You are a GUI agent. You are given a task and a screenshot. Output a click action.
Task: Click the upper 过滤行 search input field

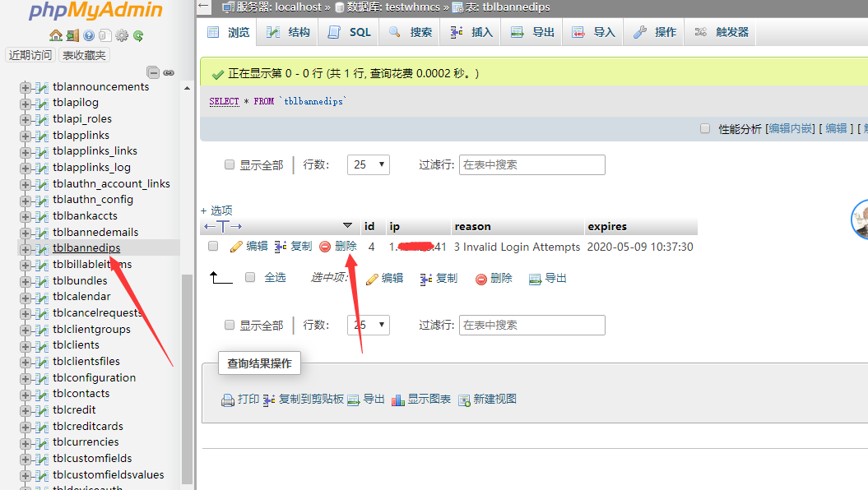point(532,164)
